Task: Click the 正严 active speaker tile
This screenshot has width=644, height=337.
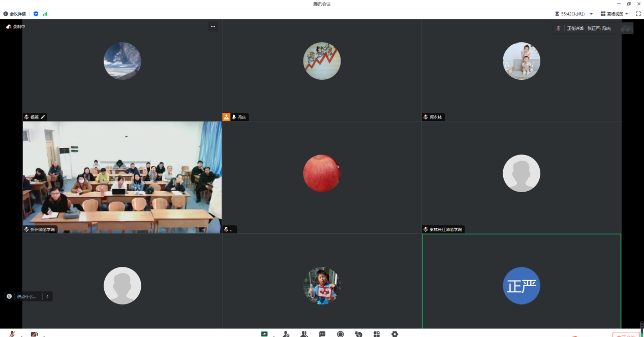Action: [x=522, y=281]
